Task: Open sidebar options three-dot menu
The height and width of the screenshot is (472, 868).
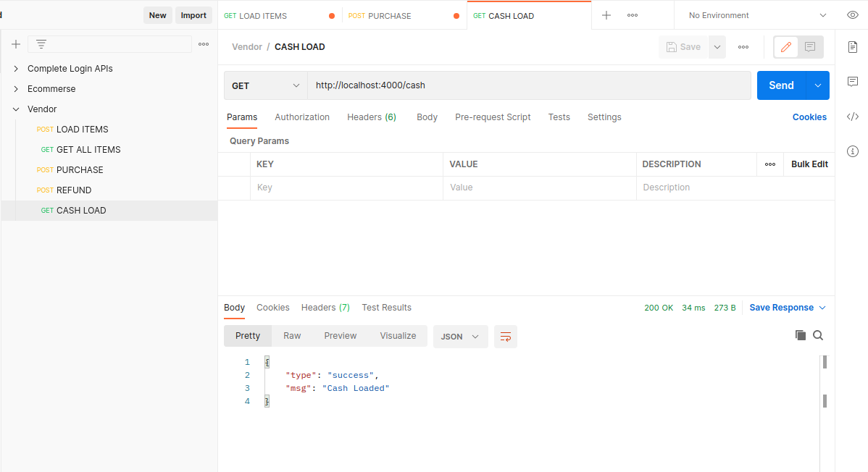Action: click(x=204, y=44)
